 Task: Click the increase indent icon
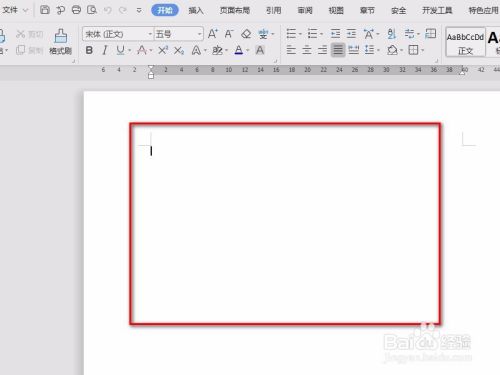[351, 34]
